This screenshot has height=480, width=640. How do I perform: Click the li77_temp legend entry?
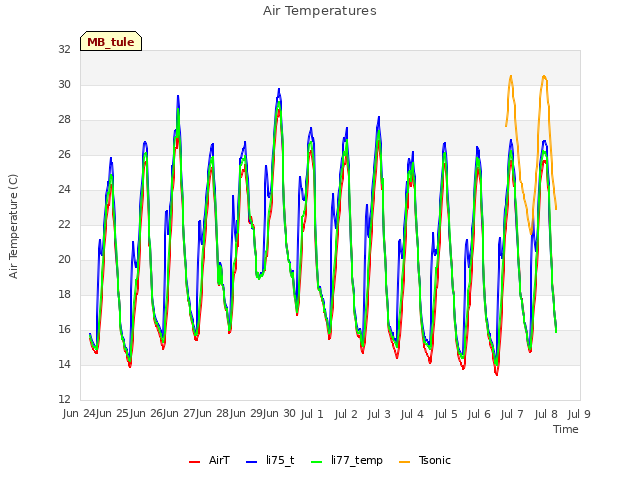[347, 461]
